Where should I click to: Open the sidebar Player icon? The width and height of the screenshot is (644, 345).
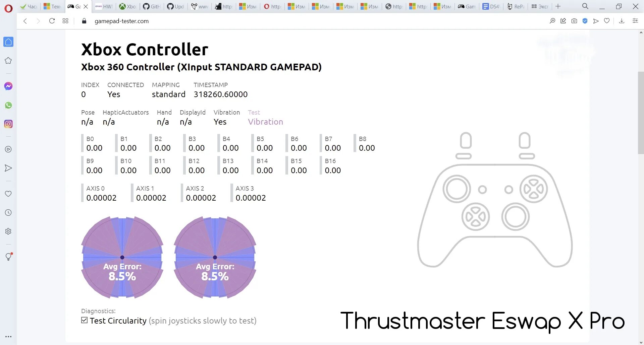8,149
